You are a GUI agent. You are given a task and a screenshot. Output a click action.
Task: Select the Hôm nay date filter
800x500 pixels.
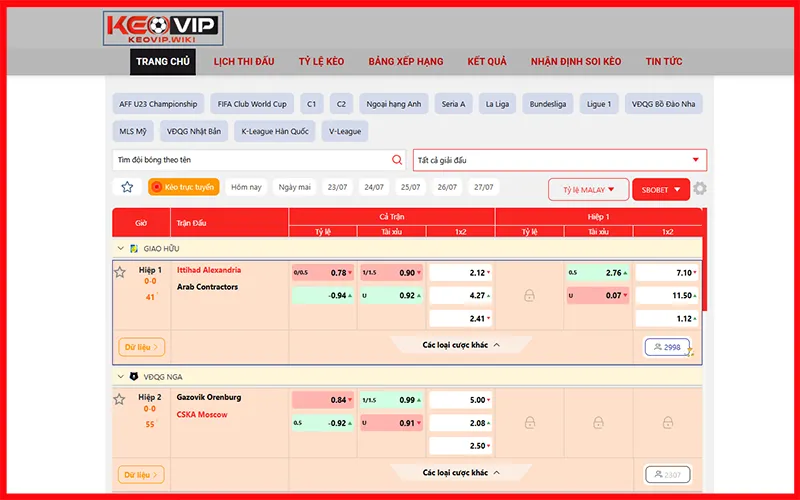click(246, 187)
